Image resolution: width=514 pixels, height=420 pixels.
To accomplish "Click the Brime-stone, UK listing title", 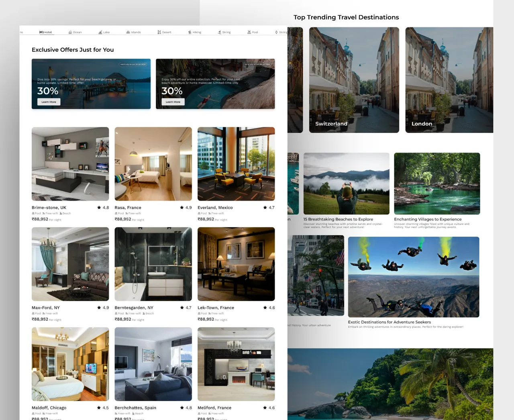I will [x=49, y=208].
